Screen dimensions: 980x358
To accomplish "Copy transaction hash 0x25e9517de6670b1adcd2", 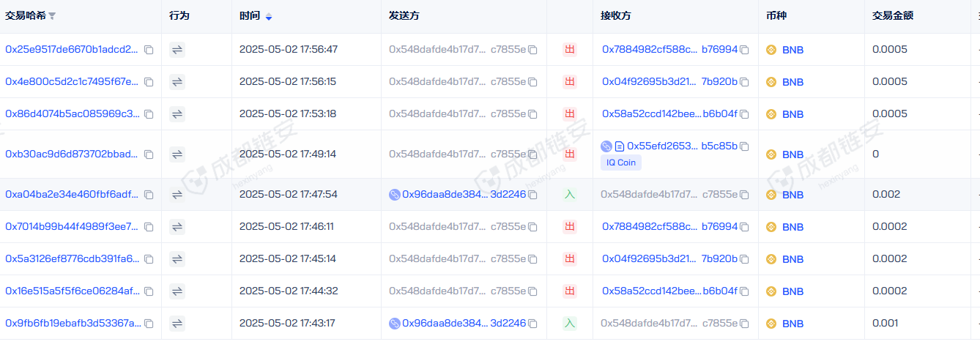I will 149,50.
